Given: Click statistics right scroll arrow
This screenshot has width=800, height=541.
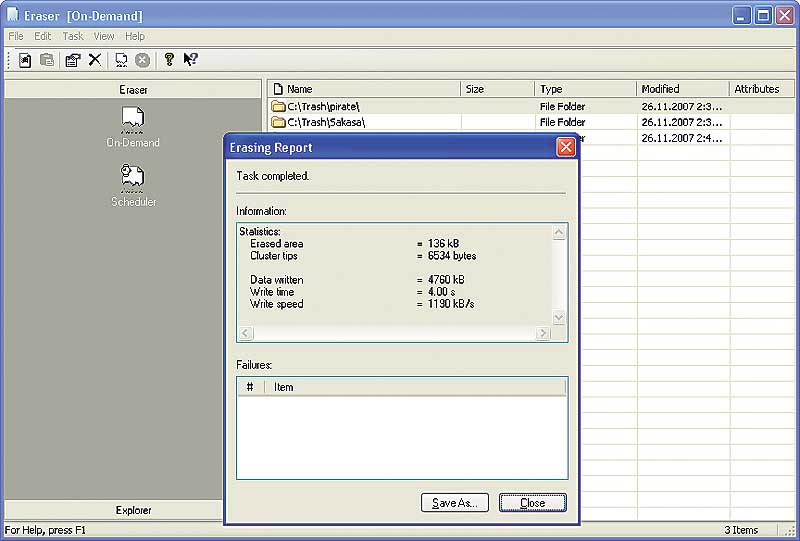Looking at the screenshot, I should click(542, 333).
